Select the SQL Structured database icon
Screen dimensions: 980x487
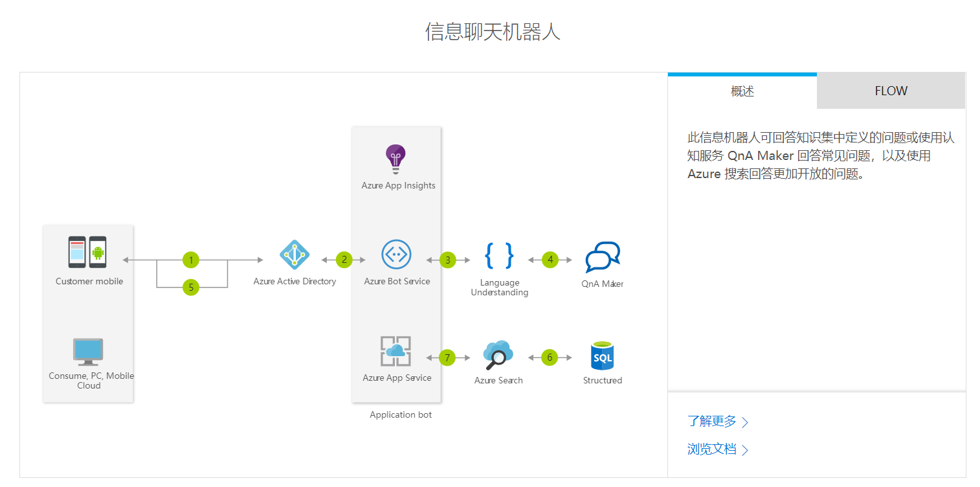(601, 354)
